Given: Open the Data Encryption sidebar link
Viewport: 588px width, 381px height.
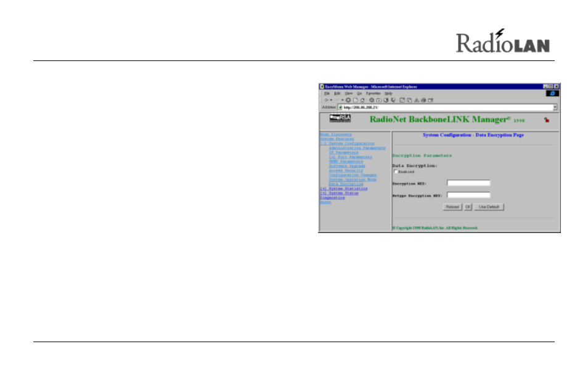Looking at the screenshot, I should tap(346, 184).
